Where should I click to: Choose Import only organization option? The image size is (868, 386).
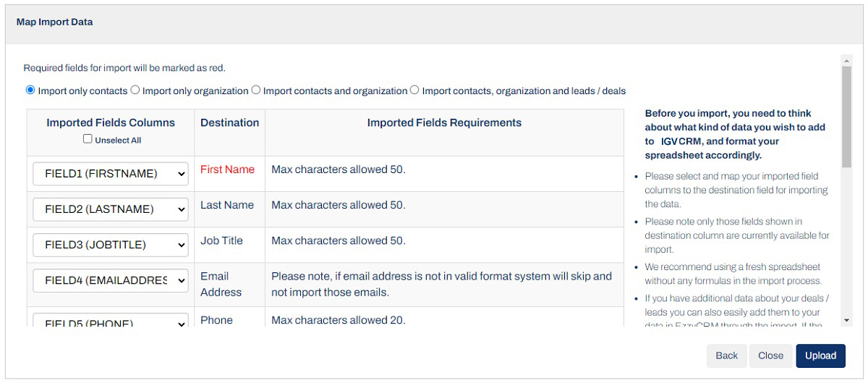[135, 91]
